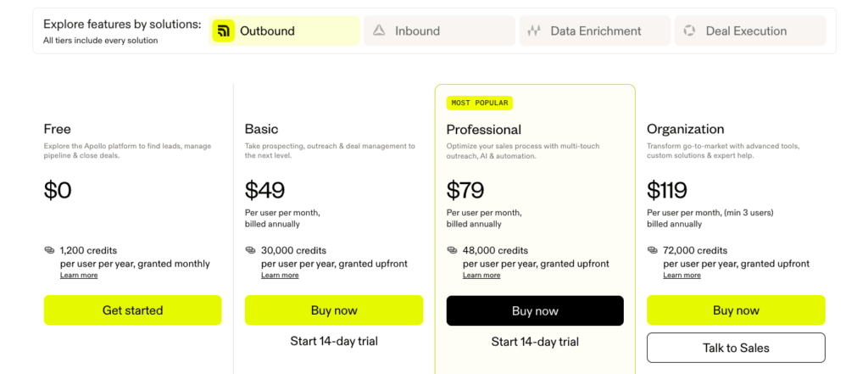Click the coins icon beside 1,200 credits
Image resolution: width=868 pixels, height=374 pixels.
click(50, 250)
